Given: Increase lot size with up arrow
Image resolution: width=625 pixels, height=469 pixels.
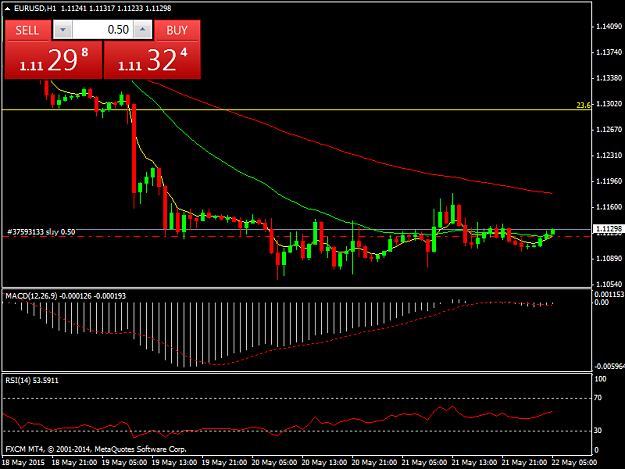Looking at the screenshot, I should tap(143, 30).
